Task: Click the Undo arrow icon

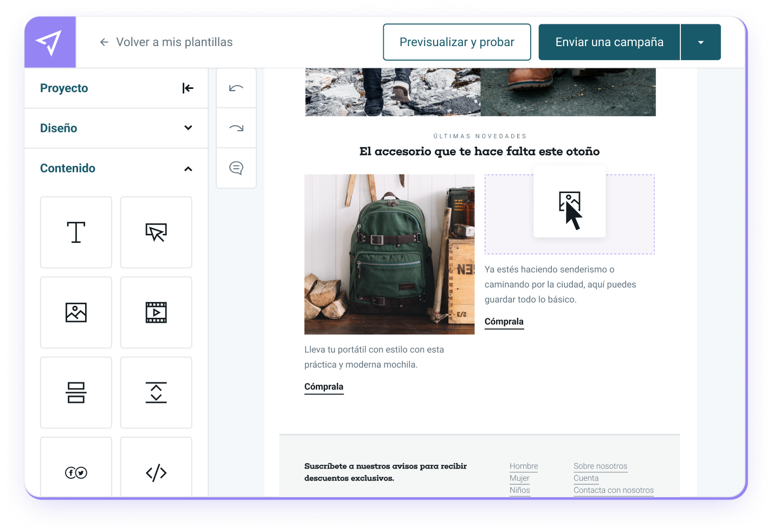Action: click(236, 88)
